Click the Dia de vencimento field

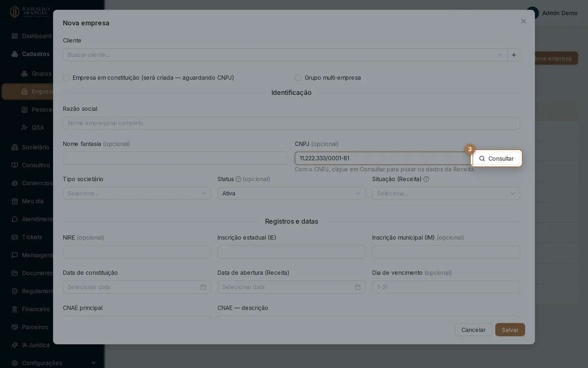point(446,287)
